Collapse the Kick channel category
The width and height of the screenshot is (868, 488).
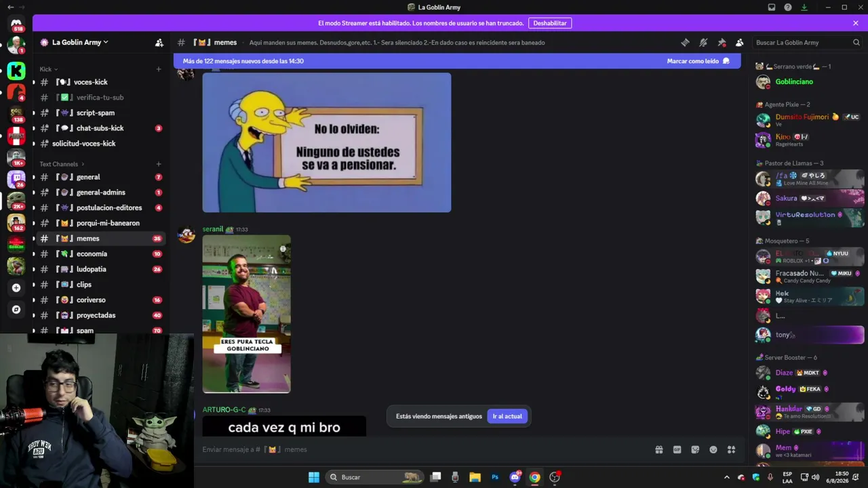(x=49, y=69)
